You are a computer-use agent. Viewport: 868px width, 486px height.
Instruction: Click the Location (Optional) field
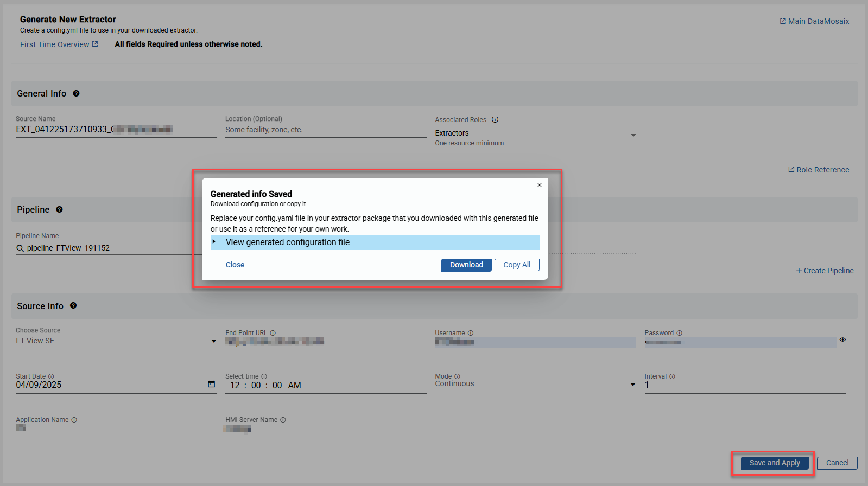(x=326, y=130)
